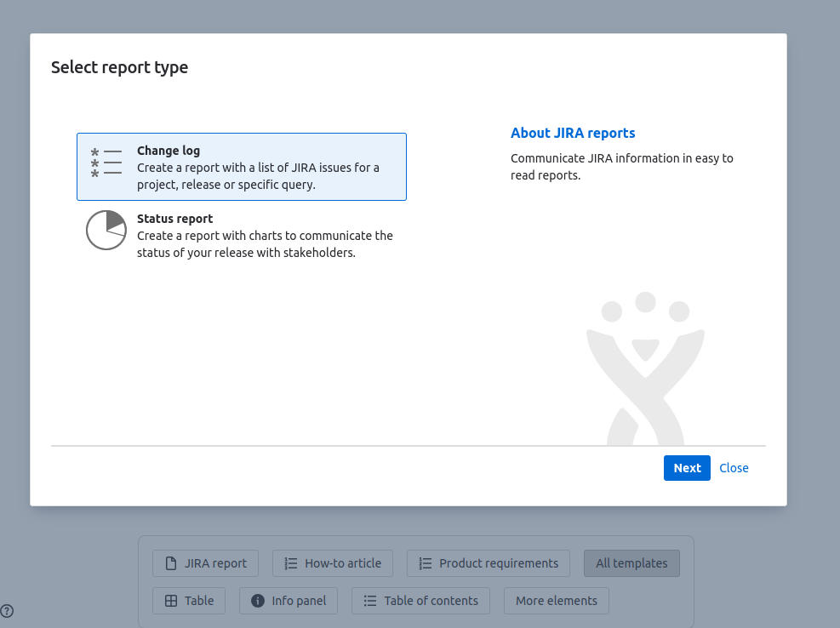Click the Change log list icon
The width and height of the screenshot is (840, 628).
tap(106, 163)
